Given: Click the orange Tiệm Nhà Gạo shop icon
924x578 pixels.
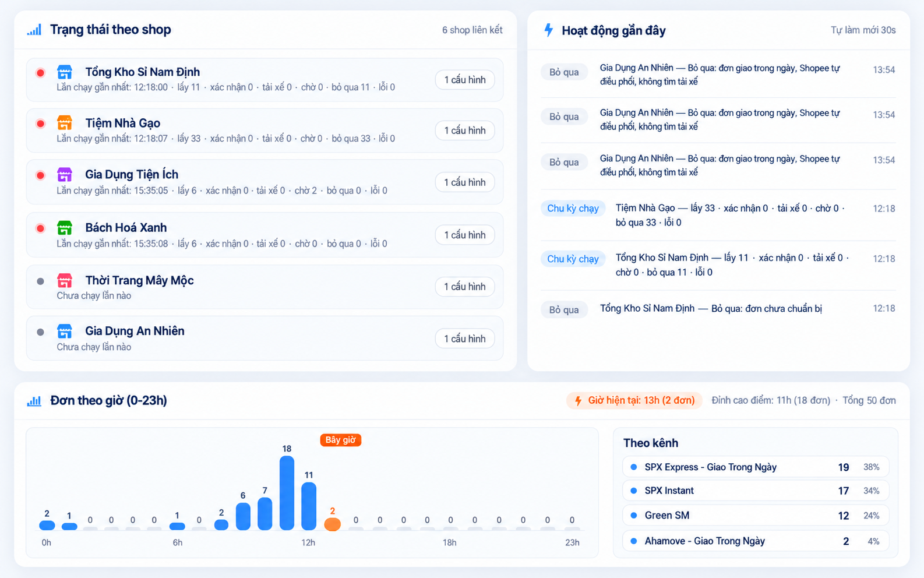Looking at the screenshot, I should click(x=65, y=123).
